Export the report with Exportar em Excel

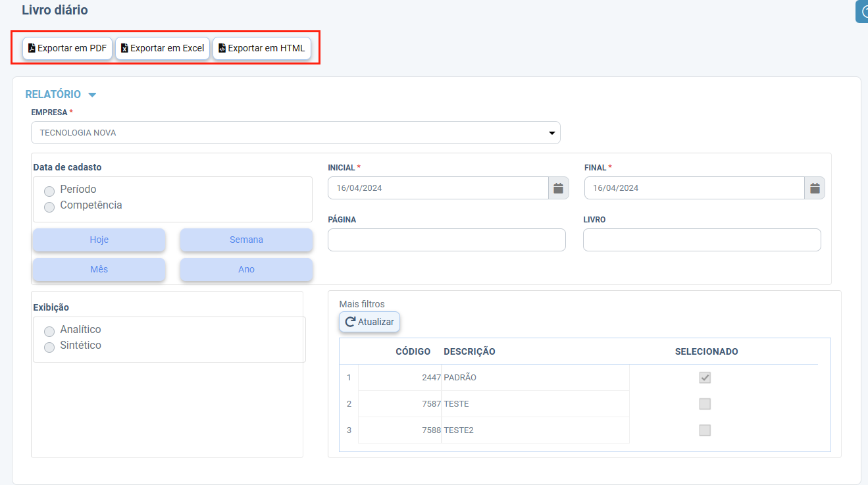tap(163, 48)
